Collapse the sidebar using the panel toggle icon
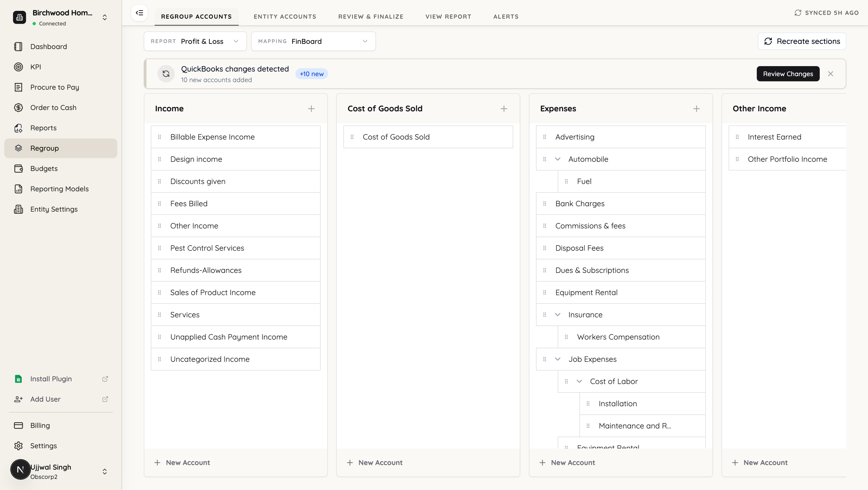Screen dimensions: 868x490 139,13
